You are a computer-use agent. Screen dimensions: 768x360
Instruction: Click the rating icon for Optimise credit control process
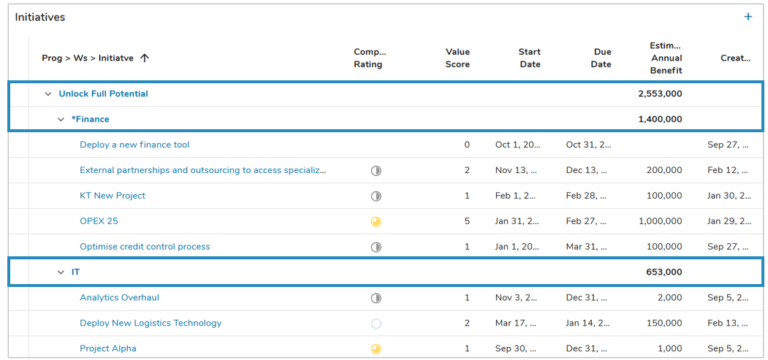pyautogui.click(x=376, y=247)
